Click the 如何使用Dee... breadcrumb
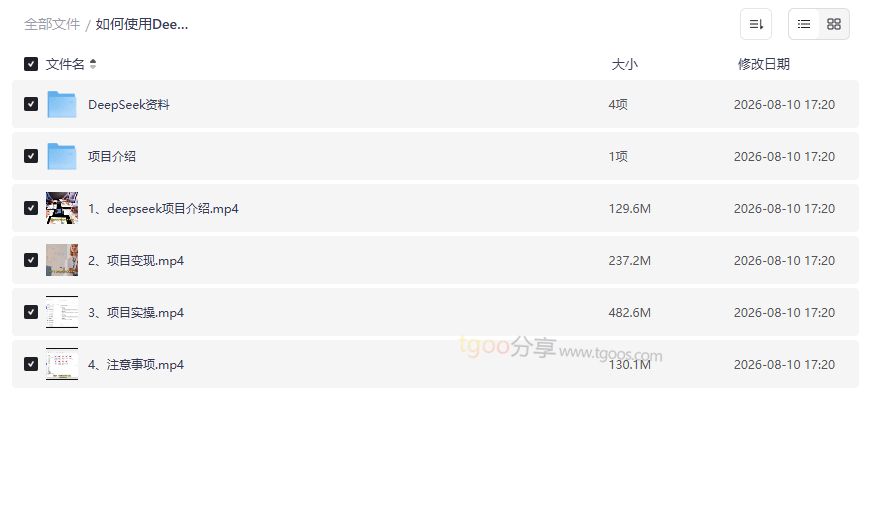874x514 pixels. [x=142, y=25]
